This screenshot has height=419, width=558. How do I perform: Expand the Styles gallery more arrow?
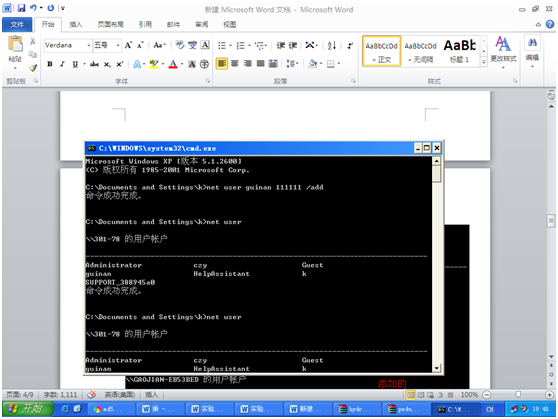coord(484,62)
